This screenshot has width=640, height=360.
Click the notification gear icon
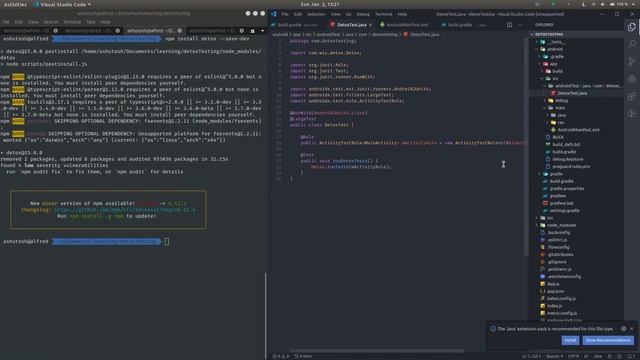coord(623,329)
